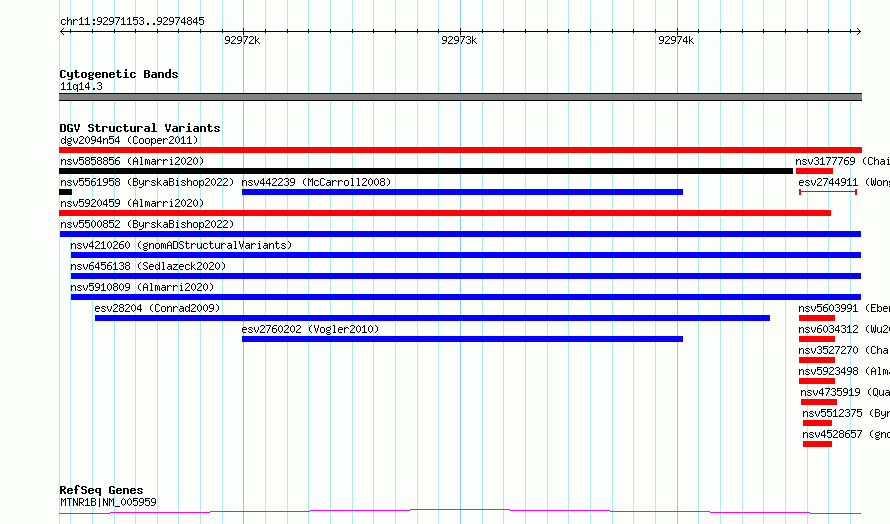Select the red bar under nsv4528657
This screenshot has width=890, height=524.
coord(817,444)
